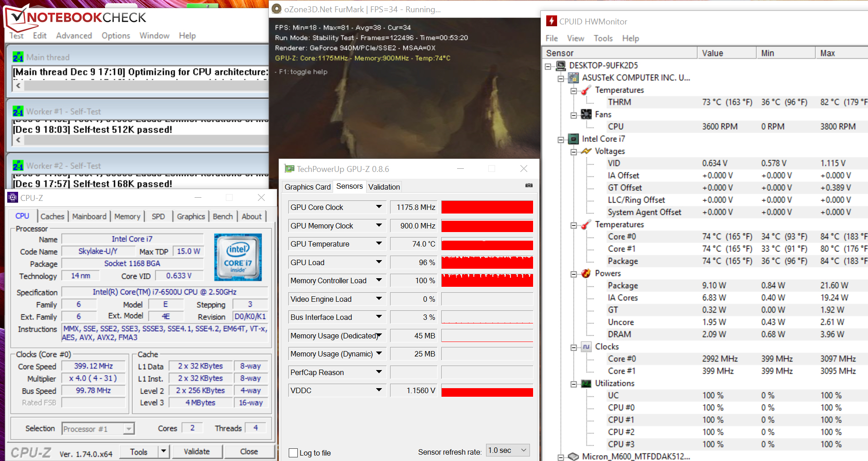Click the GPU Core Clock red graph bar
This screenshot has width=868, height=461.
pos(487,207)
